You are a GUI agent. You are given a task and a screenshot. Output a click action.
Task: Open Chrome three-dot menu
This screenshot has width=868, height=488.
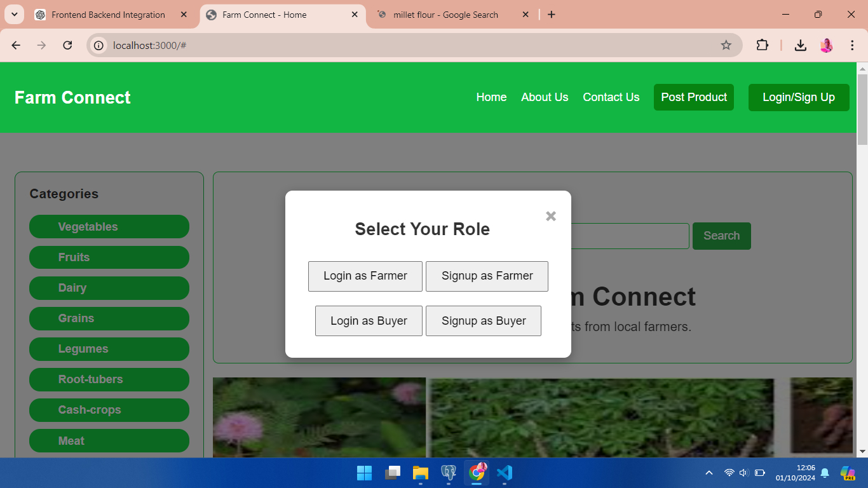852,45
